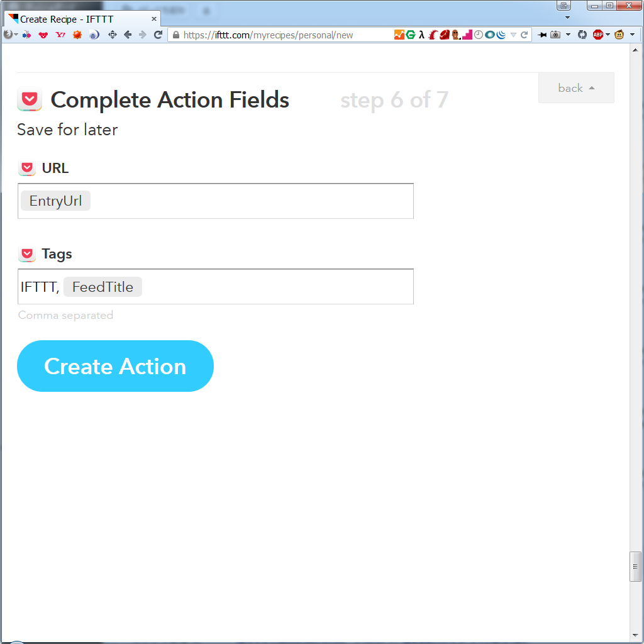The image size is (644, 644).
Task: Go back with the browser back arrow
Action: click(128, 35)
